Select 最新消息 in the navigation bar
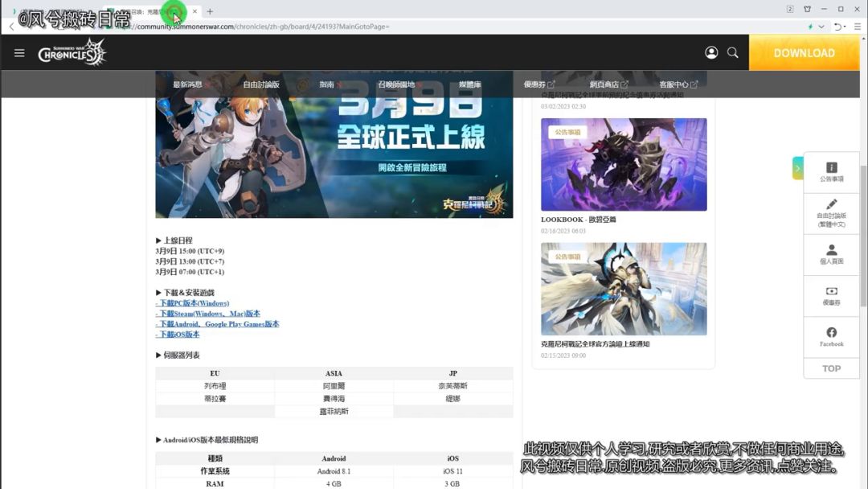 187,84
